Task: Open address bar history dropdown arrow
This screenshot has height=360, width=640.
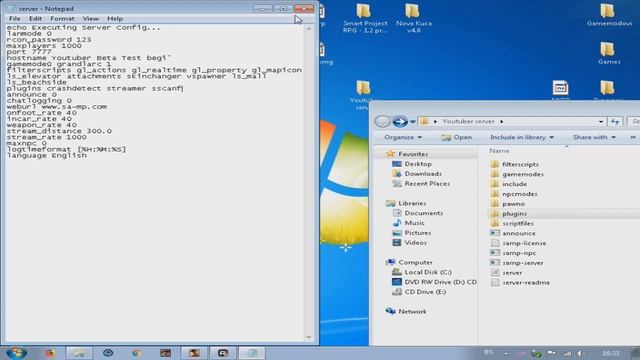Action: [601, 122]
